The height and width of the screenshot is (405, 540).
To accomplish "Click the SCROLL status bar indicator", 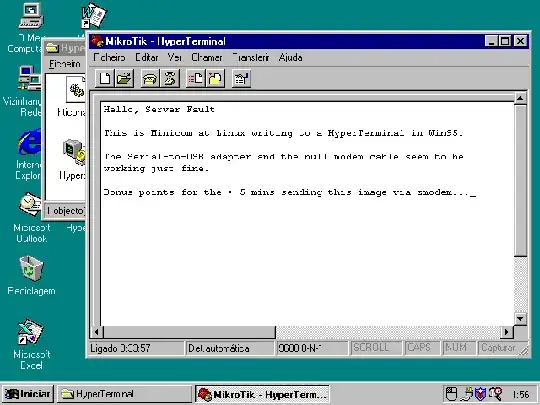I will 376,348.
